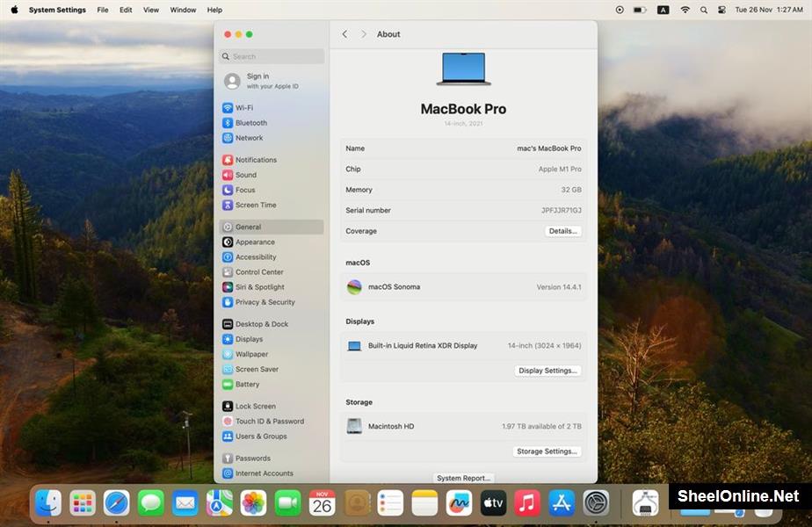Screen dimensions: 812x527
Task: Click the Coverage Details… button
Action: pyautogui.click(x=563, y=231)
